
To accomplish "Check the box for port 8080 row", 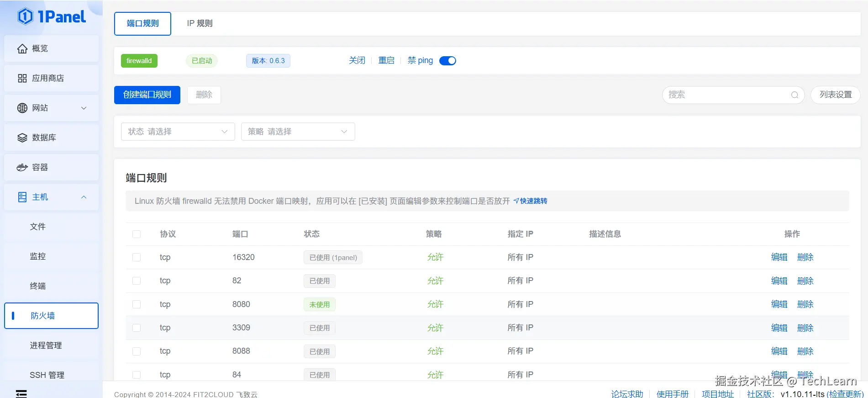I will (137, 304).
